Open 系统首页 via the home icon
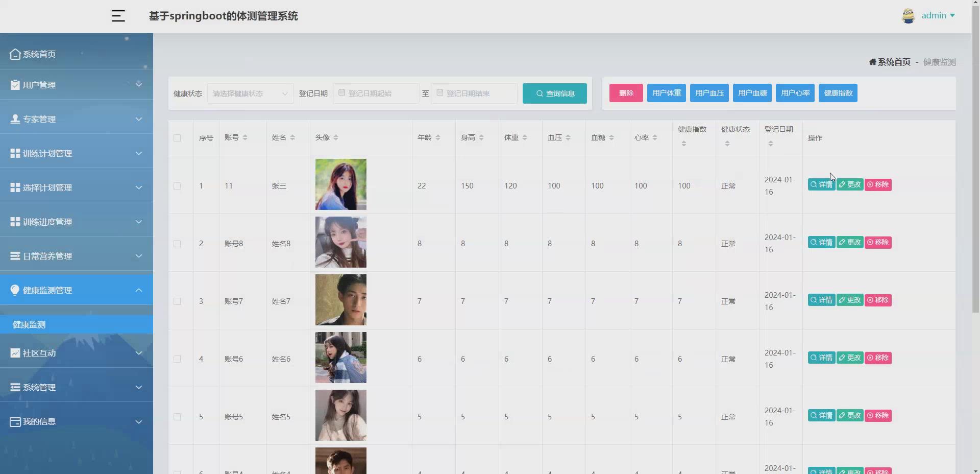 pyautogui.click(x=15, y=54)
